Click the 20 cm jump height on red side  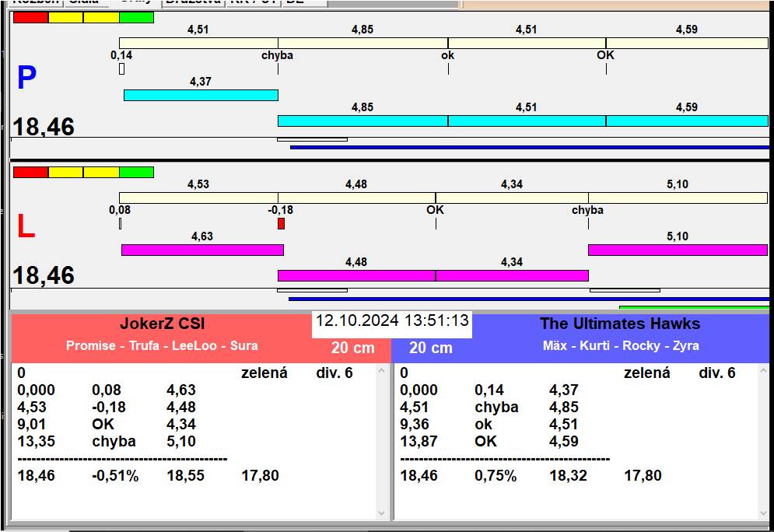pos(353,348)
